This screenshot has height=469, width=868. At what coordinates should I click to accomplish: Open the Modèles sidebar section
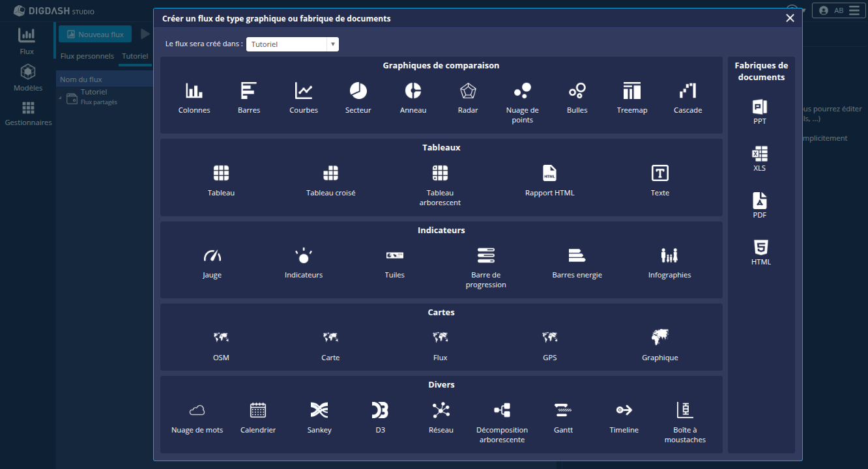pos(28,78)
